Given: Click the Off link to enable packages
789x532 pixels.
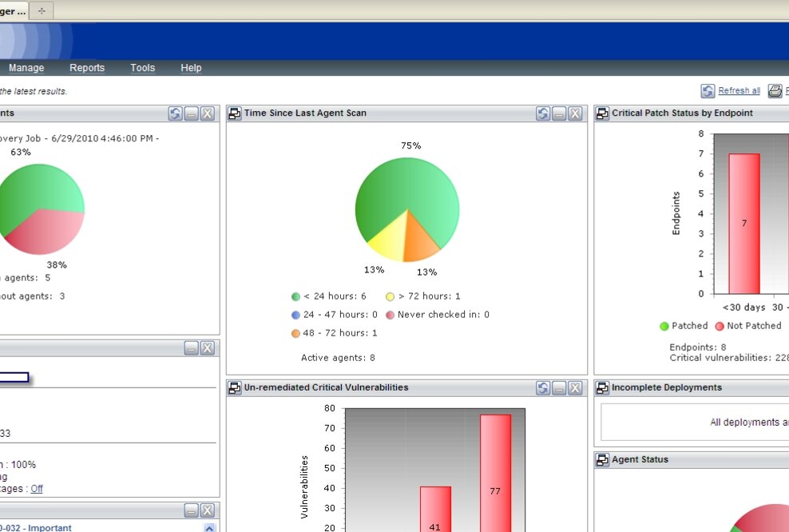Looking at the screenshot, I should (35, 488).
